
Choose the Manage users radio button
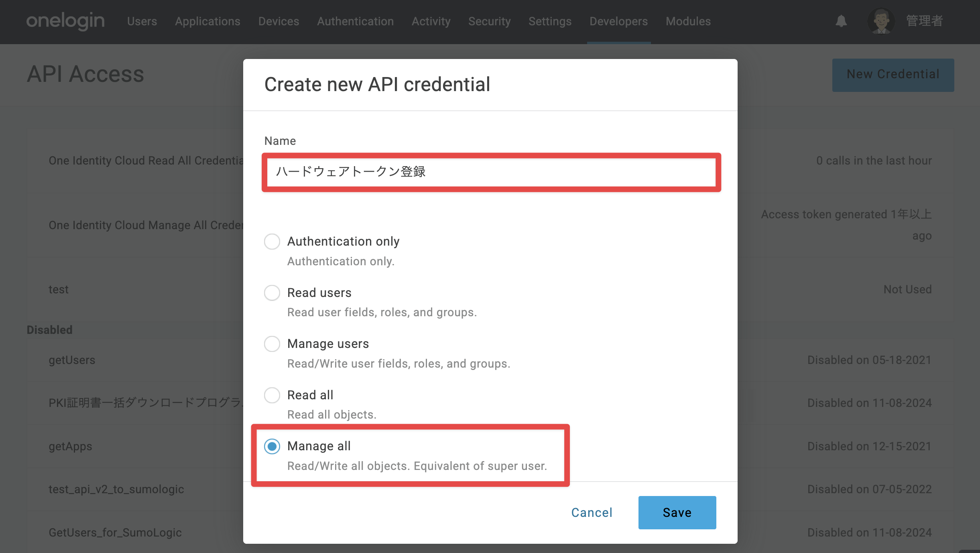coord(272,344)
